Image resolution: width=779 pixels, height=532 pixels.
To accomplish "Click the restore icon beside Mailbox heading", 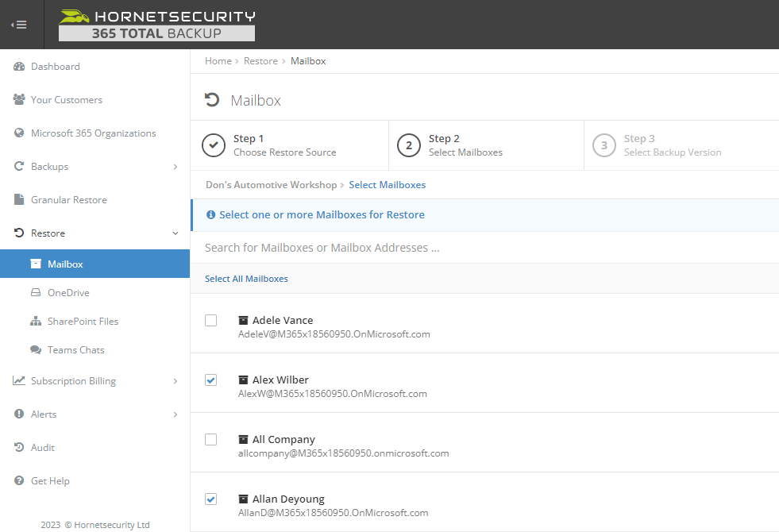I will coord(212,100).
